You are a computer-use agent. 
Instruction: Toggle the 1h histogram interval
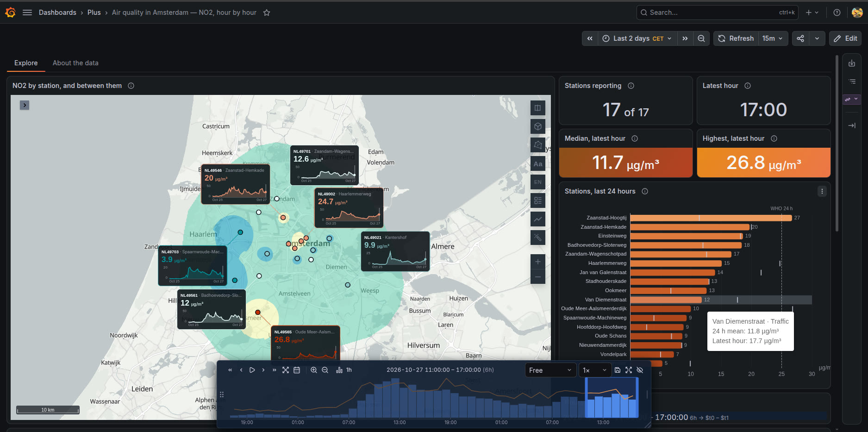click(344, 370)
